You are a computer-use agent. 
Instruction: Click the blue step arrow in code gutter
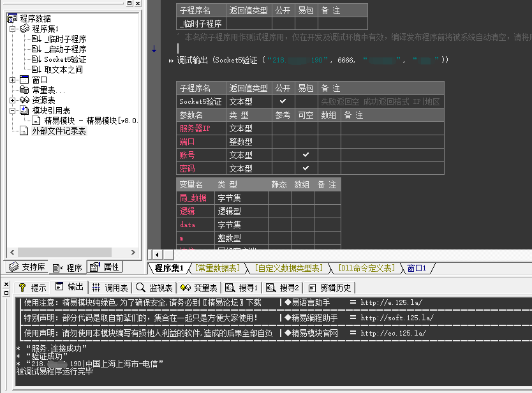pyautogui.click(x=154, y=49)
